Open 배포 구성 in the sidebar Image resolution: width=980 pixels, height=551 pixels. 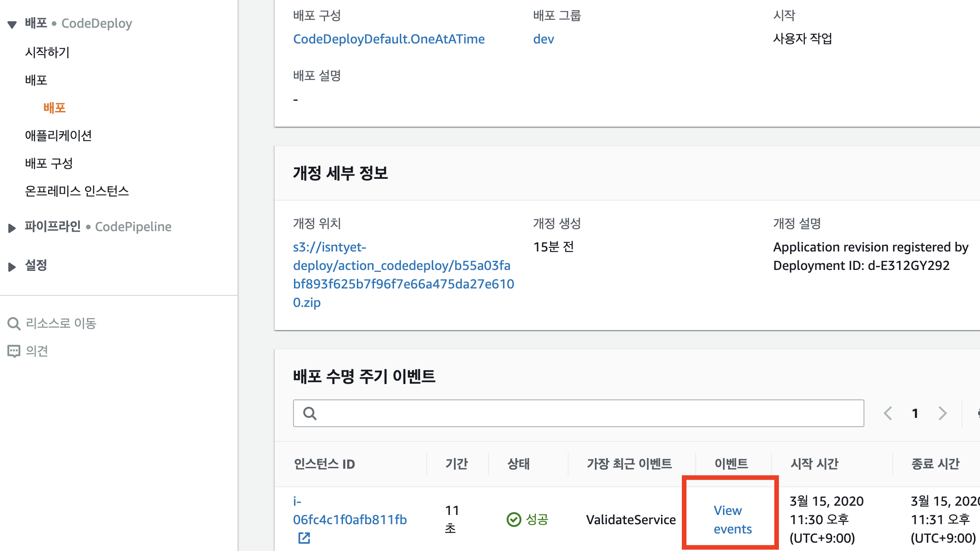[x=49, y=163]
